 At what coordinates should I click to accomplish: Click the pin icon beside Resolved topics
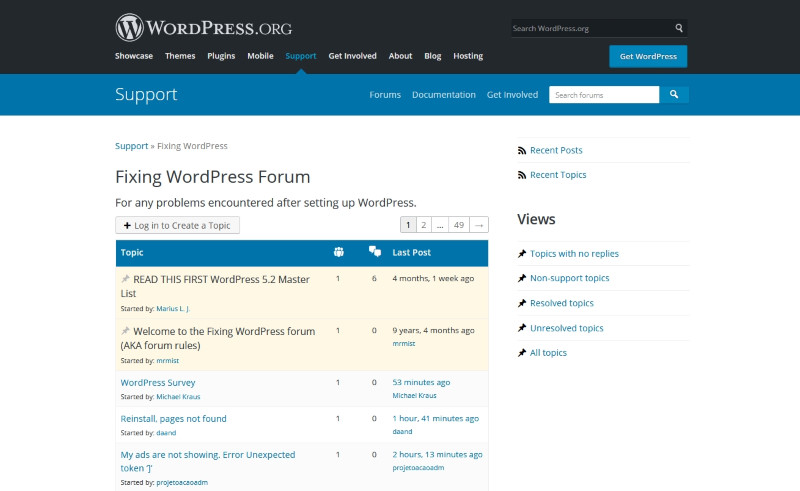point(521,303)
